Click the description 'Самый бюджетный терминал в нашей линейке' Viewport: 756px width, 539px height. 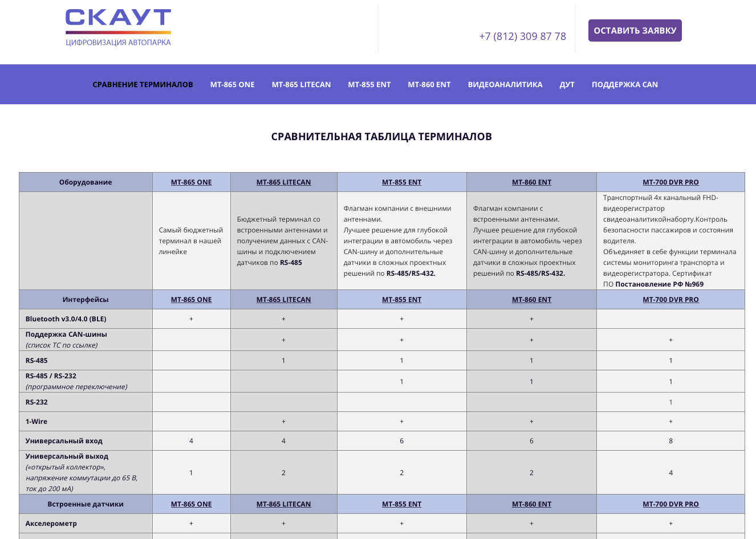[x=191, y=241]
